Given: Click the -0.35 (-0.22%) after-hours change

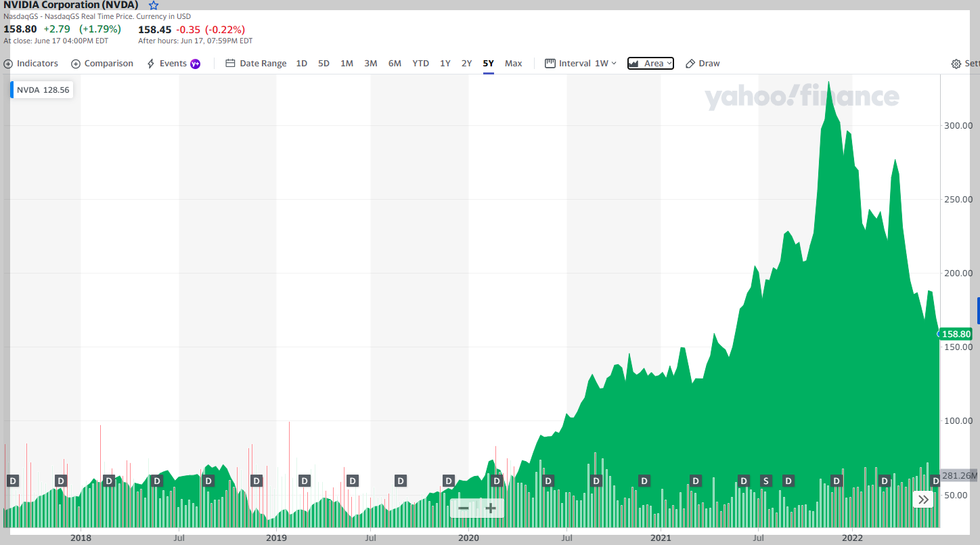Looking at the screenshot, I should (x=211, y=30).
